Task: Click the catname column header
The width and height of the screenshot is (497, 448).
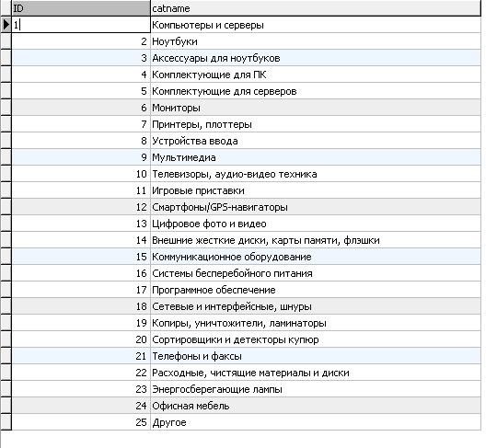Action: coord(316,8)
